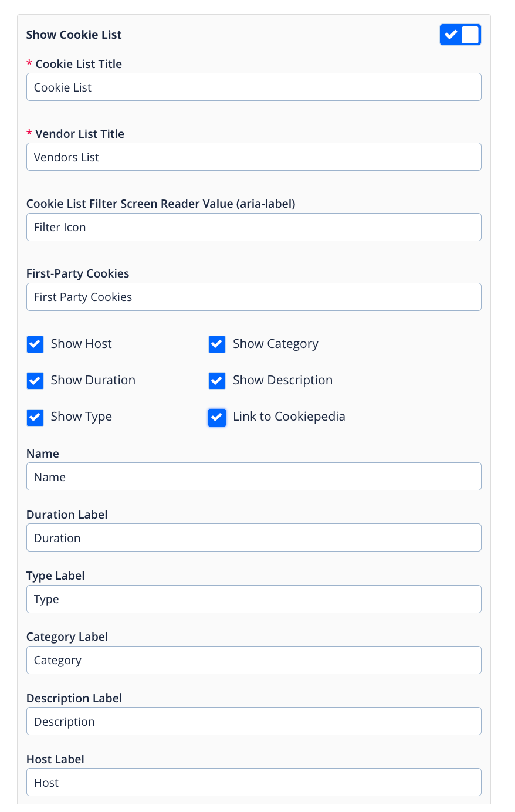Focus the Vendor List Title input
Image resolution: width=515 pixels, height=812 pixels.
coord(253,157)
